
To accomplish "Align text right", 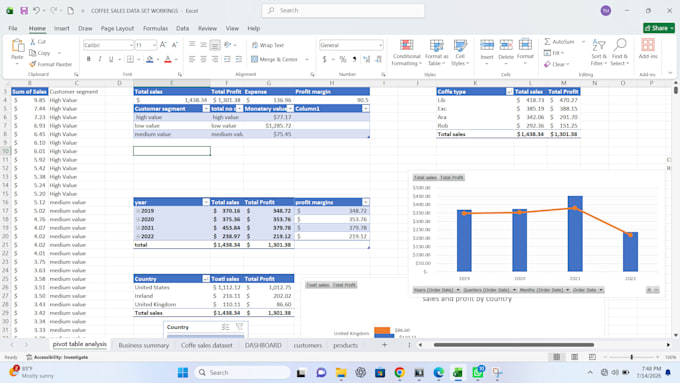I will pyautogui.click(x=215, y=59).
